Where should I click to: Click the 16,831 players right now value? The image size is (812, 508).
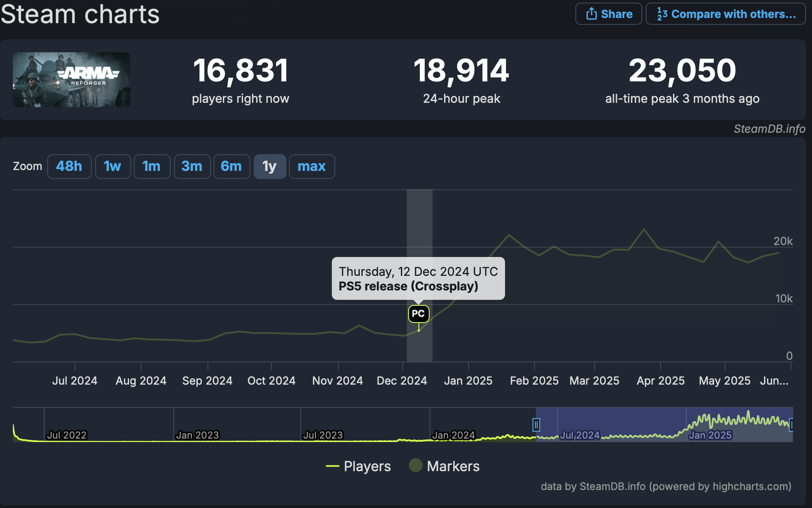click(241, 70)
